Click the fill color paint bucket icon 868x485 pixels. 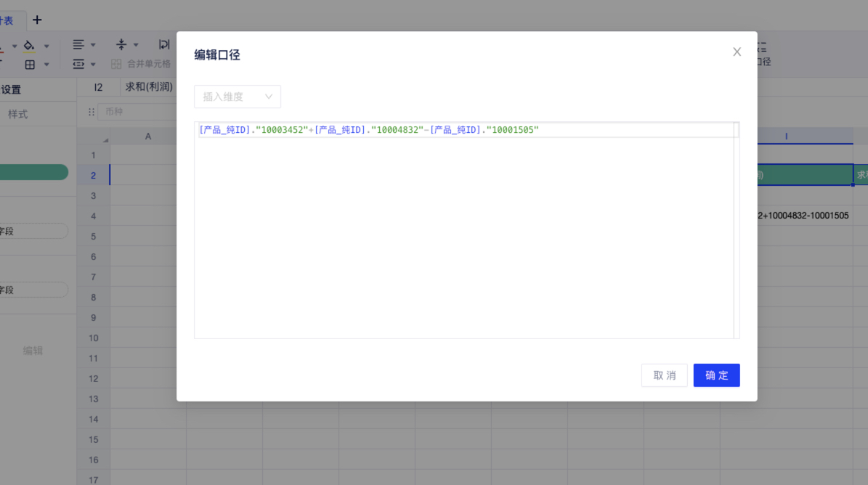pos(29,46)
